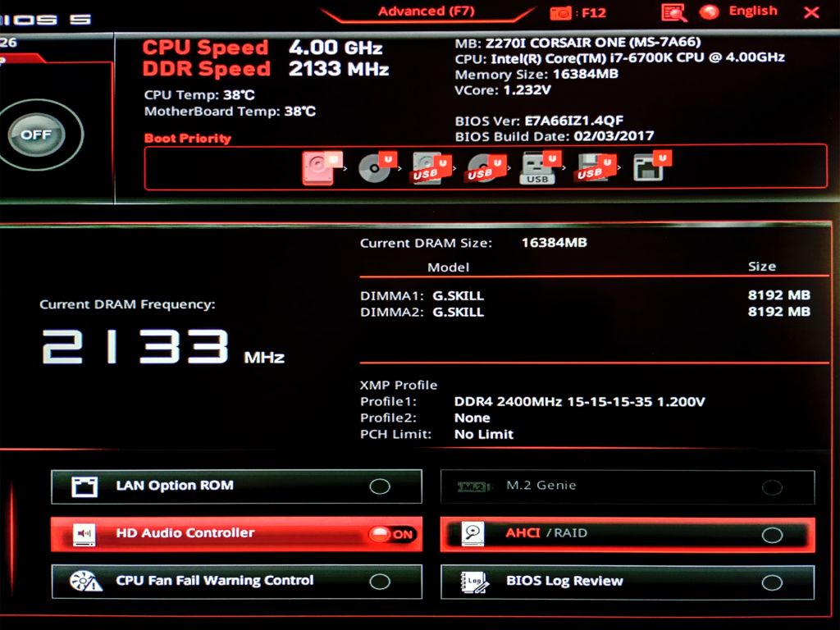Click the BIOS Log Review notebook icon
840x630 pixels.
click(474, 582)
